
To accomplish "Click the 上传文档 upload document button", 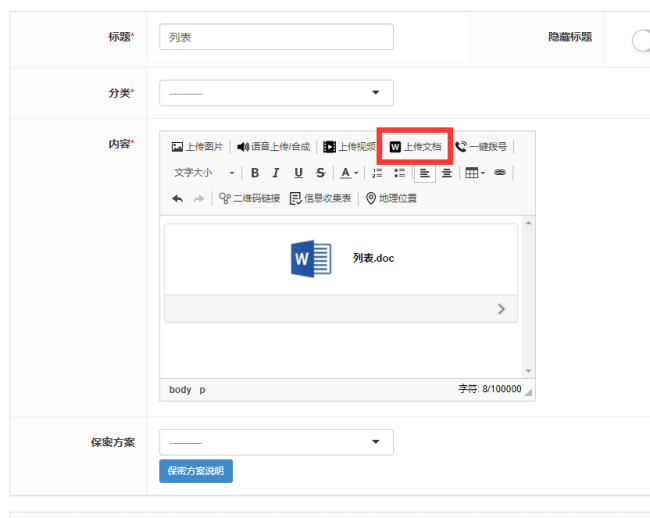I will pyautogui.click(x=415, y=147).
